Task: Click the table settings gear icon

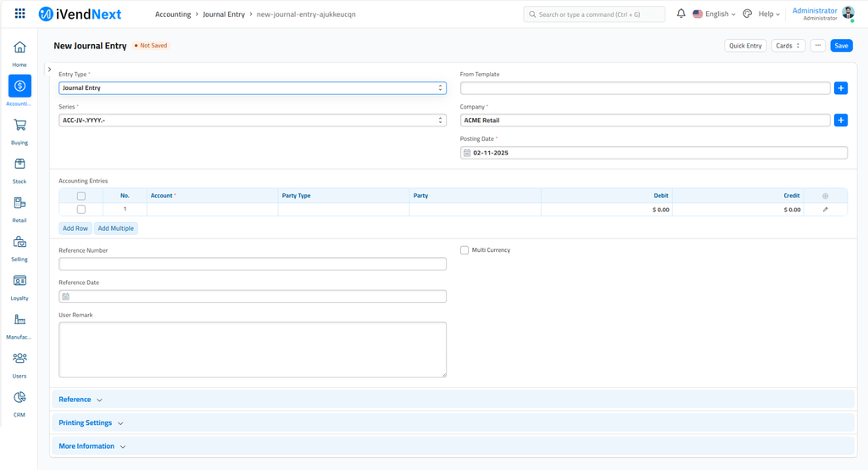Action: click(x=825, y=196)
